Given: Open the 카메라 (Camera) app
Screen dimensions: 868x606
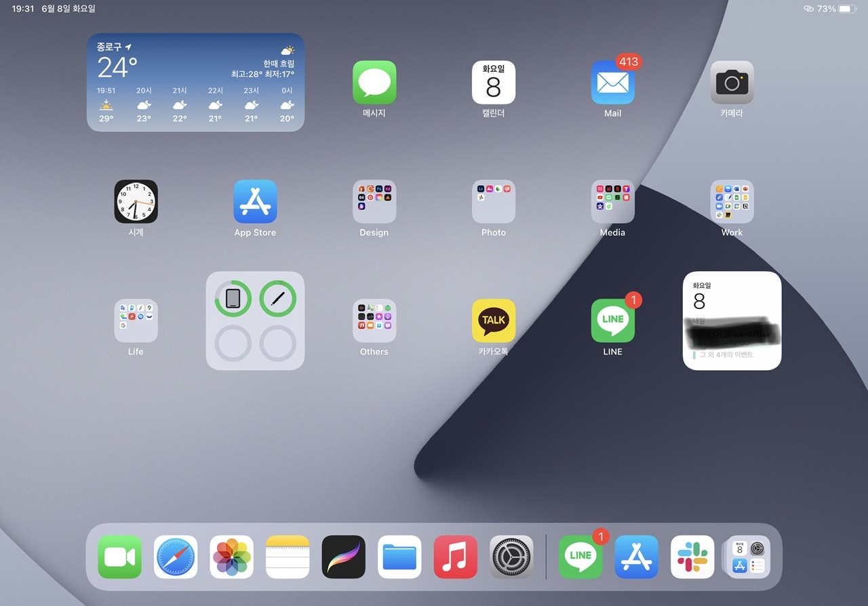Looking at the screenshot, I should 732,82.
